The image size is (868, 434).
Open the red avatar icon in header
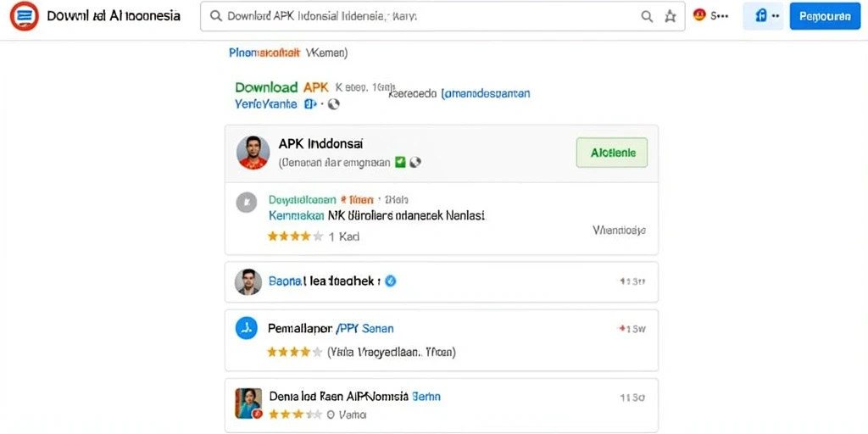point(699,15)
